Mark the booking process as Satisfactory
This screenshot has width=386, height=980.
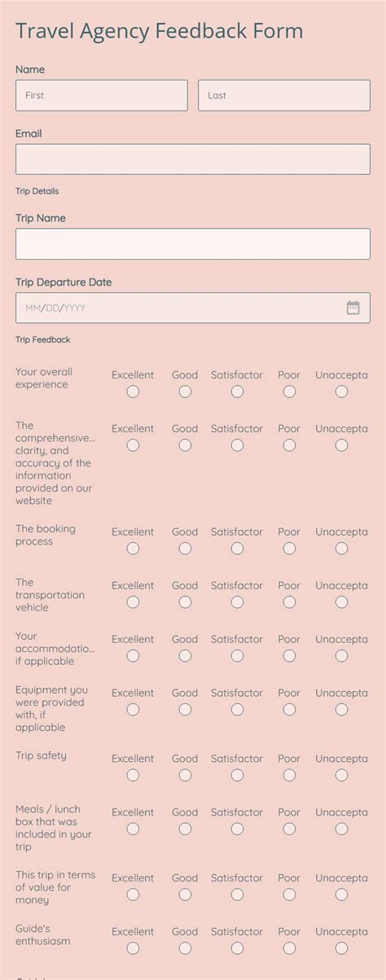tap(237, 549)
